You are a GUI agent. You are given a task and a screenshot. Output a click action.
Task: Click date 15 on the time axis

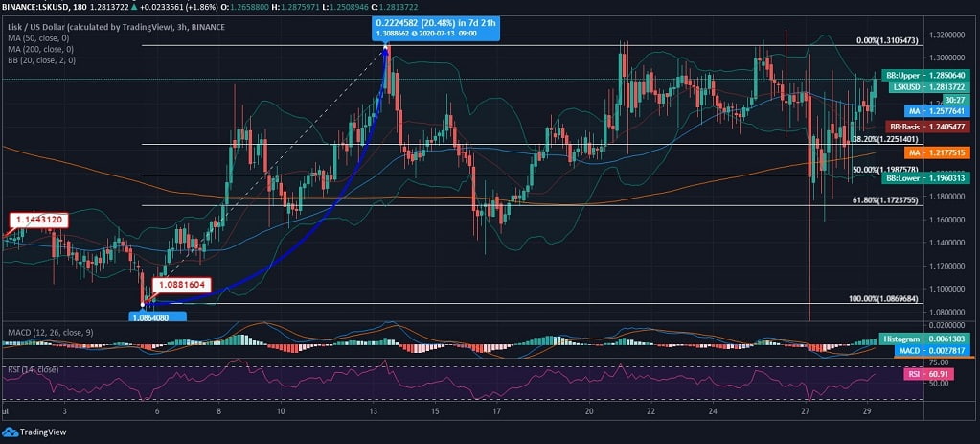435,411
